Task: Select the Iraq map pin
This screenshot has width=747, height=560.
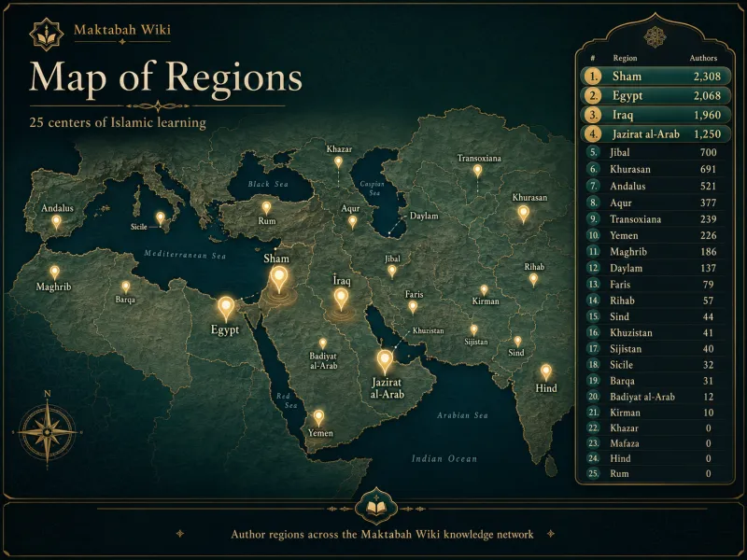Action: tap(341, 300)
